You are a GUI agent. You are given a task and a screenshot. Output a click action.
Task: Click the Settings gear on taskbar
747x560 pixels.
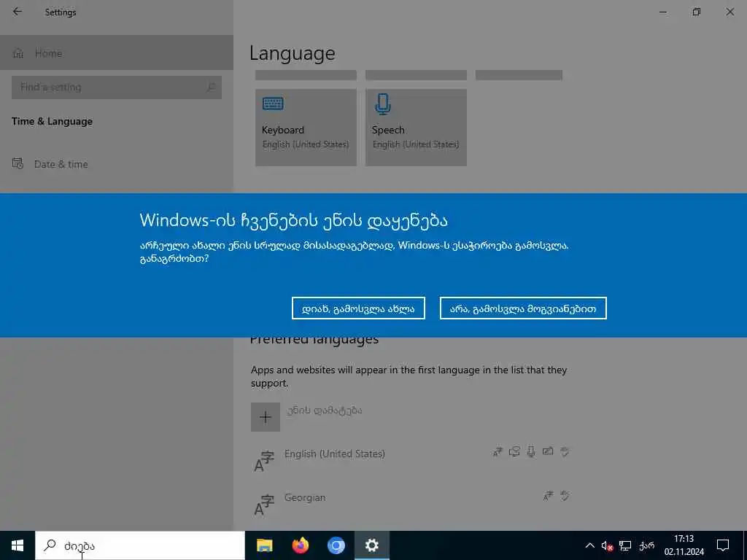click(x=371, y=545)
